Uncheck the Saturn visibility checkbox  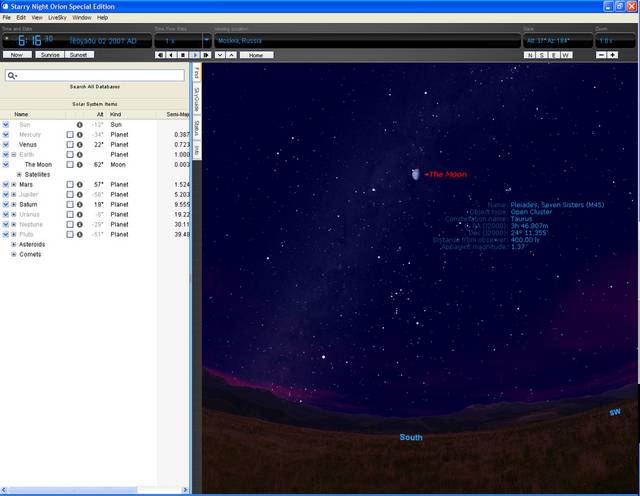(x=6, y=205)
